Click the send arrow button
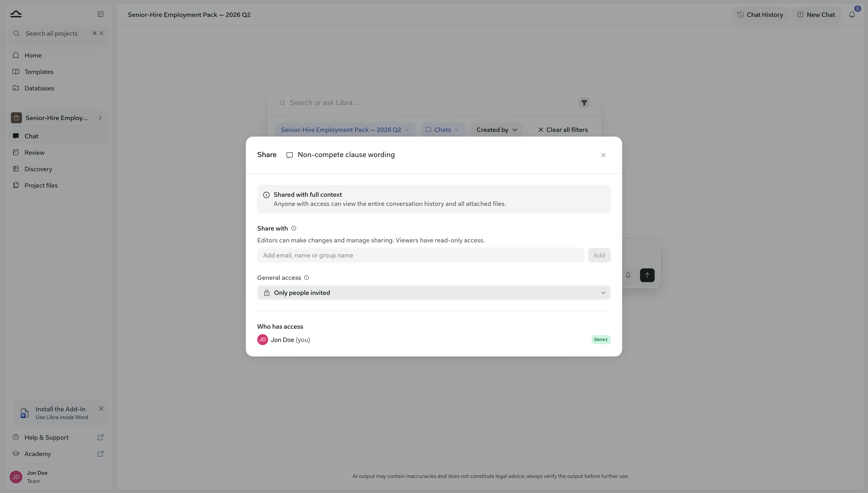The height and width of the screenshot is (493, 868). point(647,275)
